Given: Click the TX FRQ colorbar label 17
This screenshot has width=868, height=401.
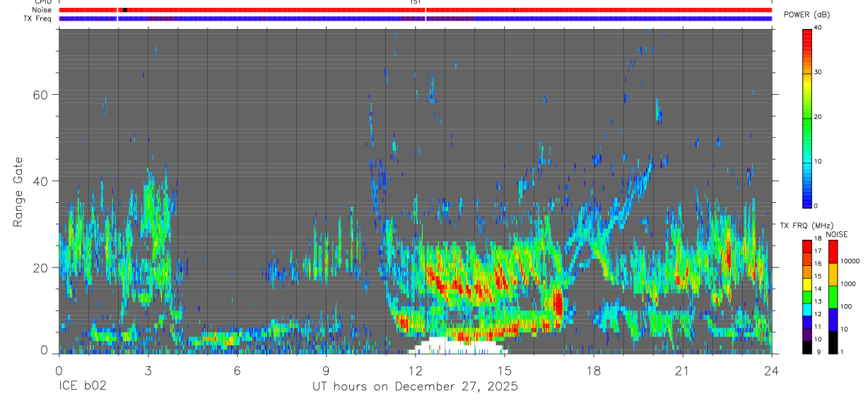Looking at the screenshot, I should [819, 251].
